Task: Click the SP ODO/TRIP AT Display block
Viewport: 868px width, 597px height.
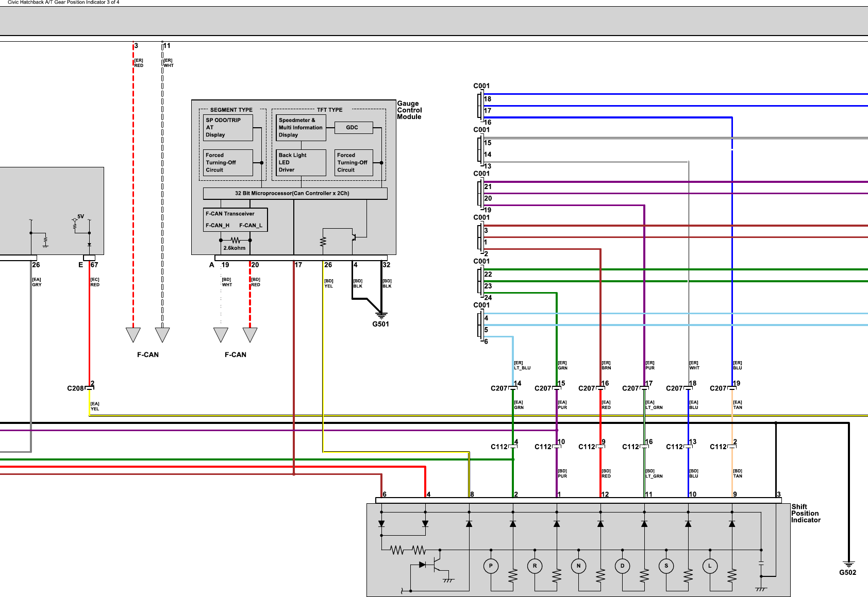Action: click(x=228, y=128)
